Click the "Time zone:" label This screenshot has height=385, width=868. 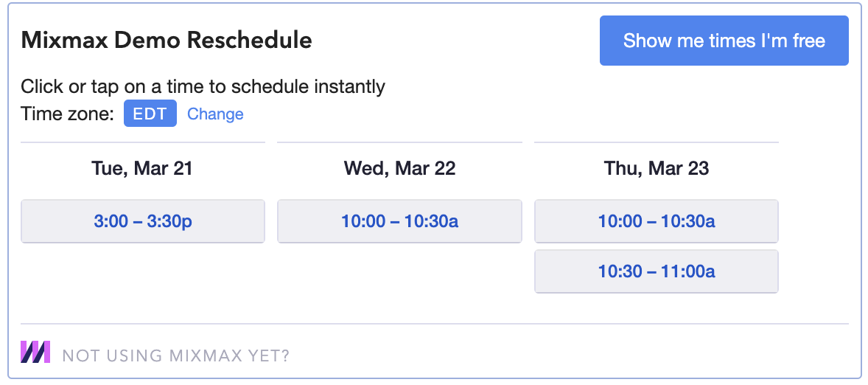click(67, 114)
